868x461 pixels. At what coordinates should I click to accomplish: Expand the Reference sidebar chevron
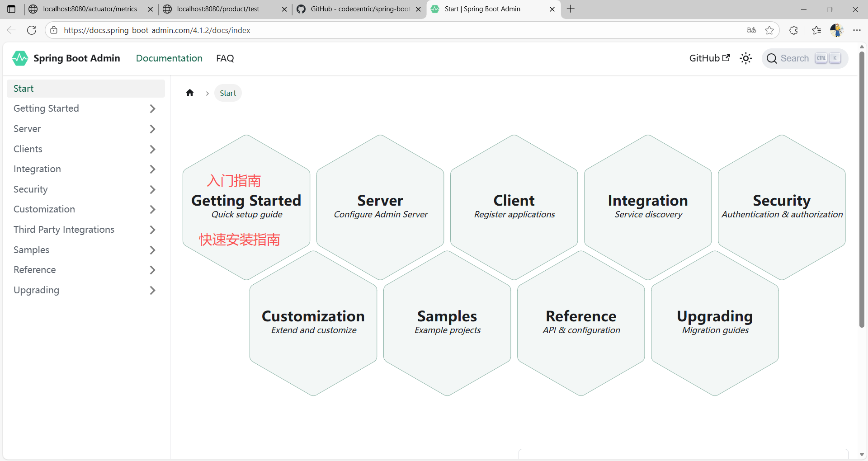[152, 270]
